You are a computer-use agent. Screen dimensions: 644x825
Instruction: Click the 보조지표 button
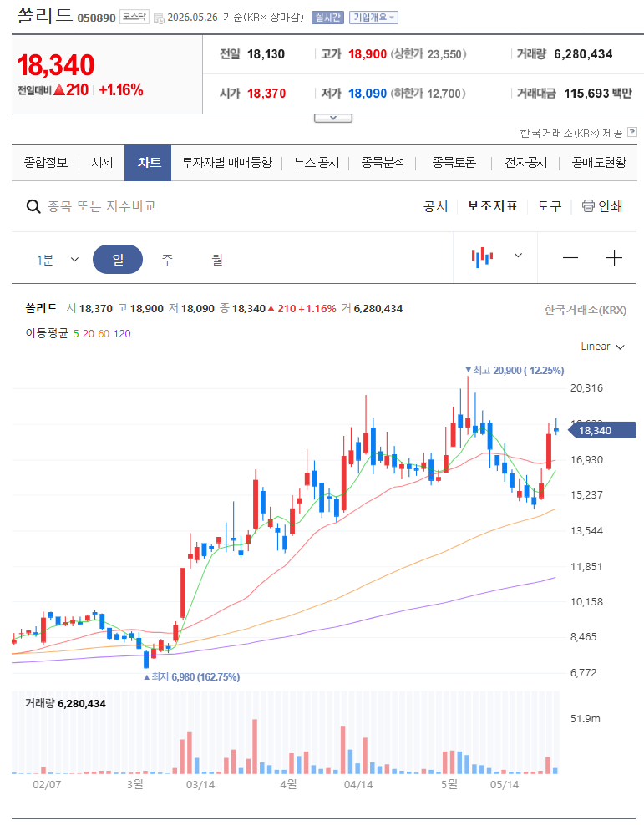click(x=493, y=205)
